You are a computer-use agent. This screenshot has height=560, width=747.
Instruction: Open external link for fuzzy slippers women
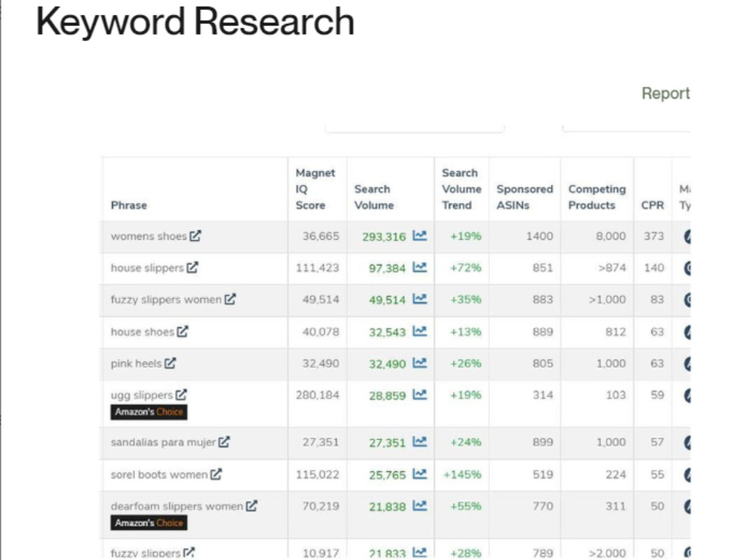[230, 299]
